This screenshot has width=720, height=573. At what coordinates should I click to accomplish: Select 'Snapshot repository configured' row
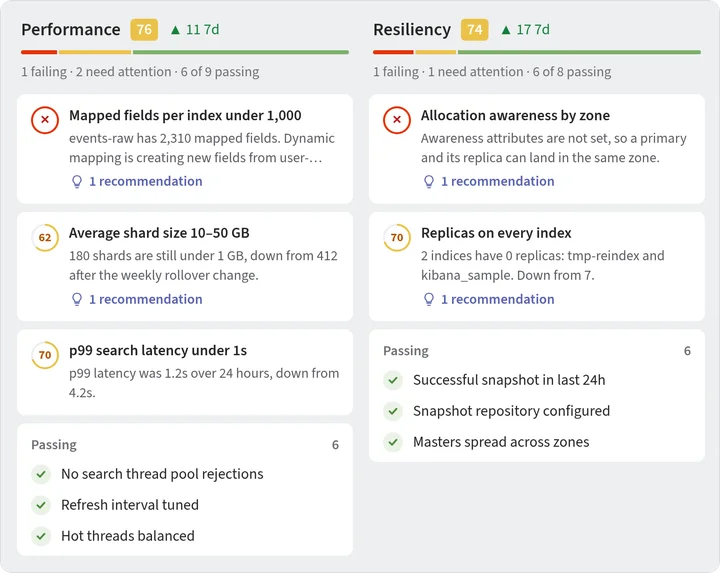coord(537,411)
